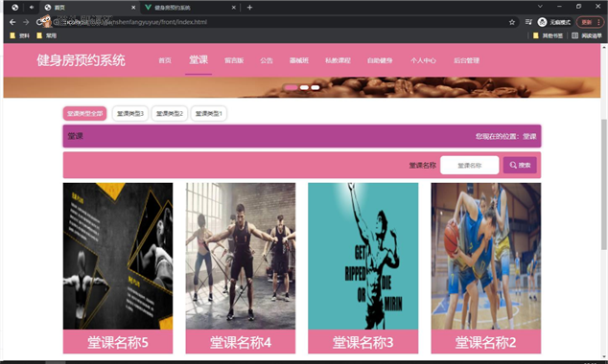Open 器械班 in the site navigation
Image resolution: width=608 pixels, height=364 pixels.
[x=299, y=60]
